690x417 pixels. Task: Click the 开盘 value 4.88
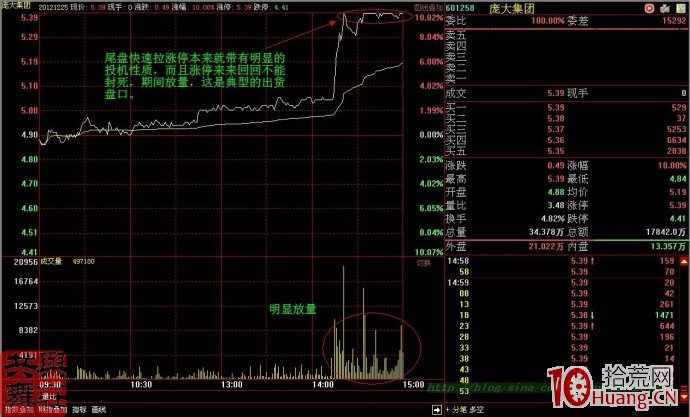coord(556,192)
